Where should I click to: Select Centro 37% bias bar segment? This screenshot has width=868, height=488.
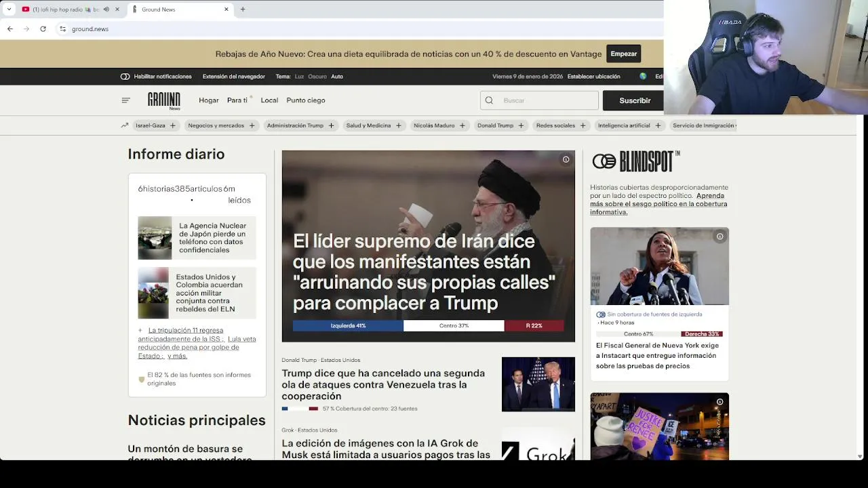(454, 326)
